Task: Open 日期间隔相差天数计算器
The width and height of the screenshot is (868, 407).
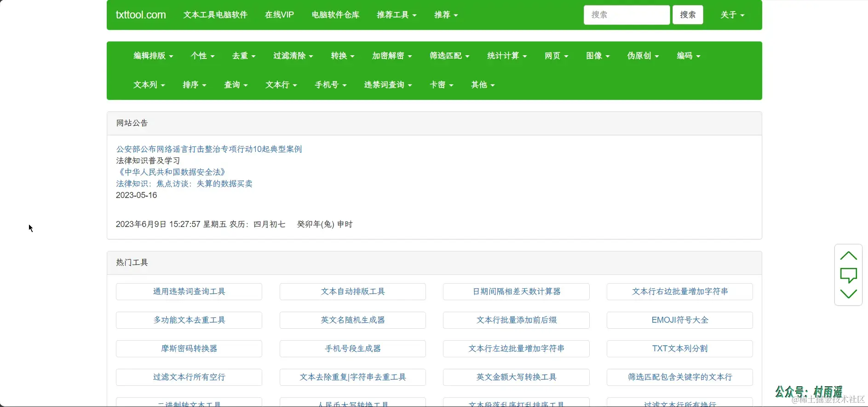Action: pyautogui.click(x=516, y=291)
